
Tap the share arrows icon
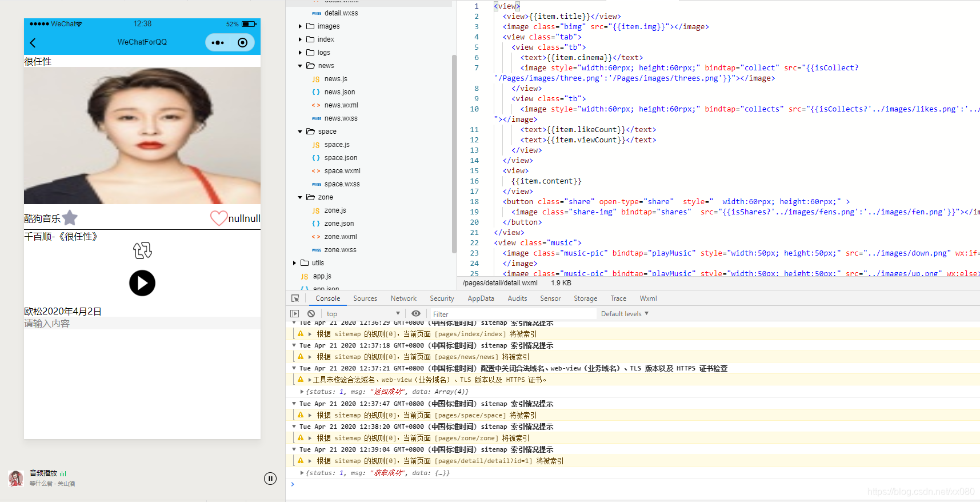click(x=142, y=250)
